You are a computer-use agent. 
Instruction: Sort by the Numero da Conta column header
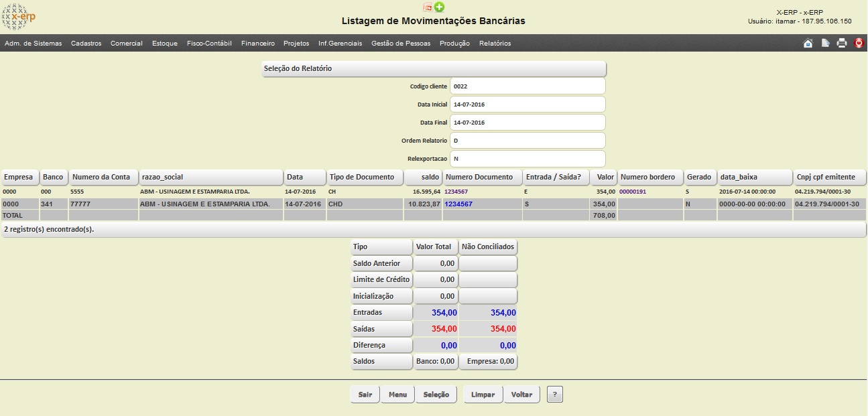click(x=103, y=177)
